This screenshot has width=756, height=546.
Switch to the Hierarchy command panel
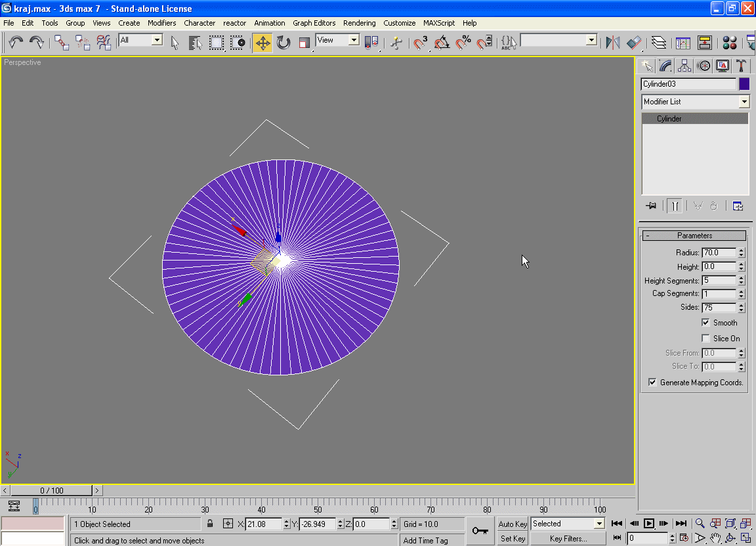click(684, 66)
